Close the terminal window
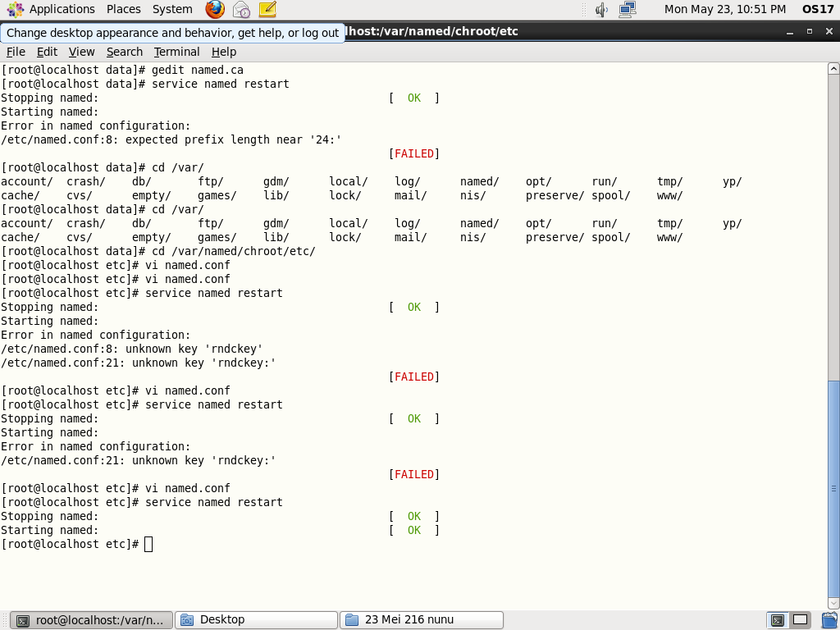This screenshot has height=630, width=840. pos(829,32)
